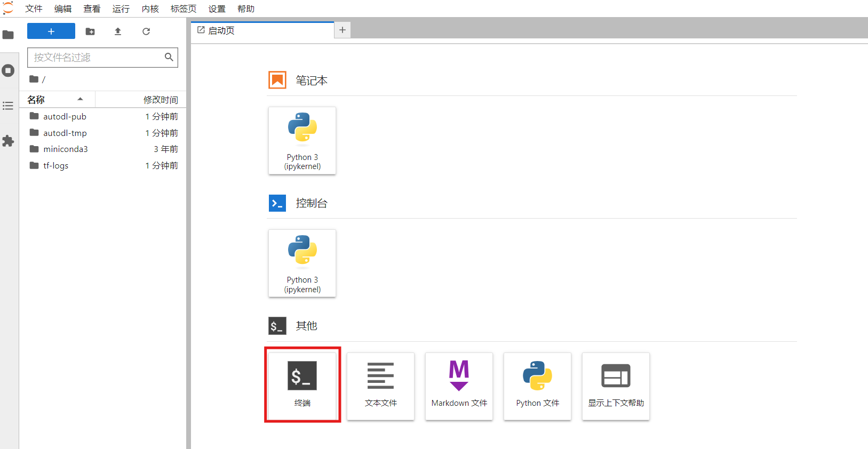Select the miniconda3 folder

(102, 149)
